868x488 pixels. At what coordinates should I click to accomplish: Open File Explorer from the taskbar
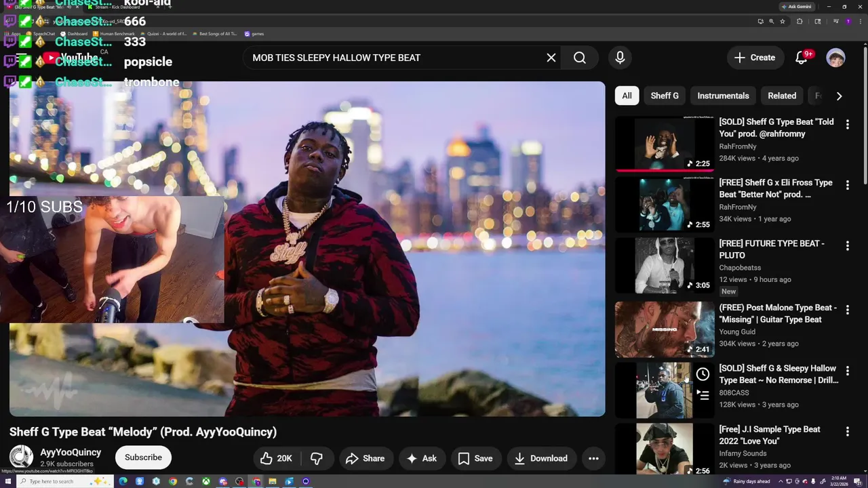click(x=273, y=481)
